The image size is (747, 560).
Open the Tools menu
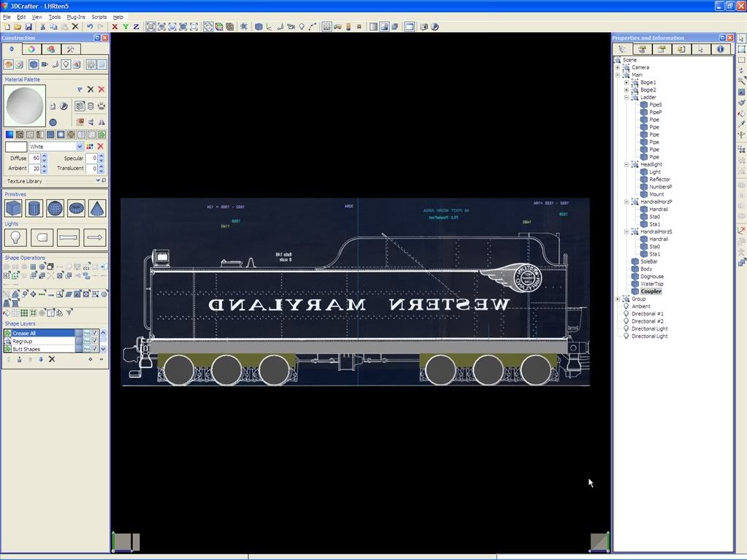click(55, 17)
